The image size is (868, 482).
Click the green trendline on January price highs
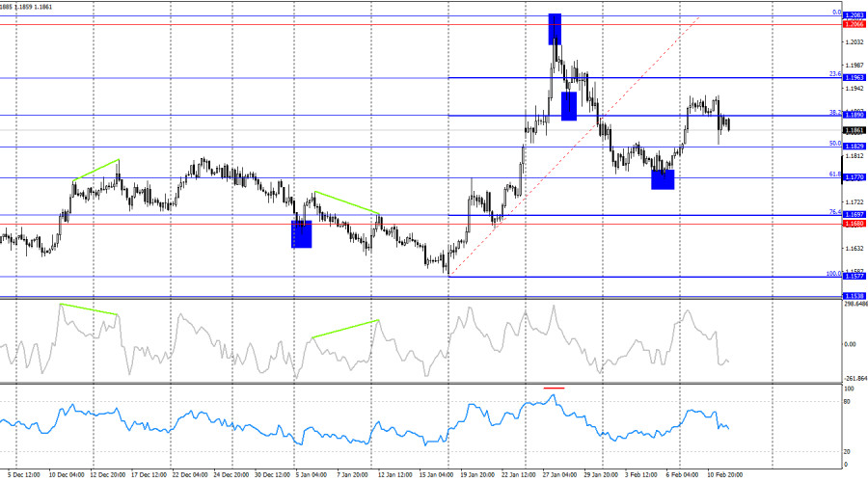[x=347, y=202]
